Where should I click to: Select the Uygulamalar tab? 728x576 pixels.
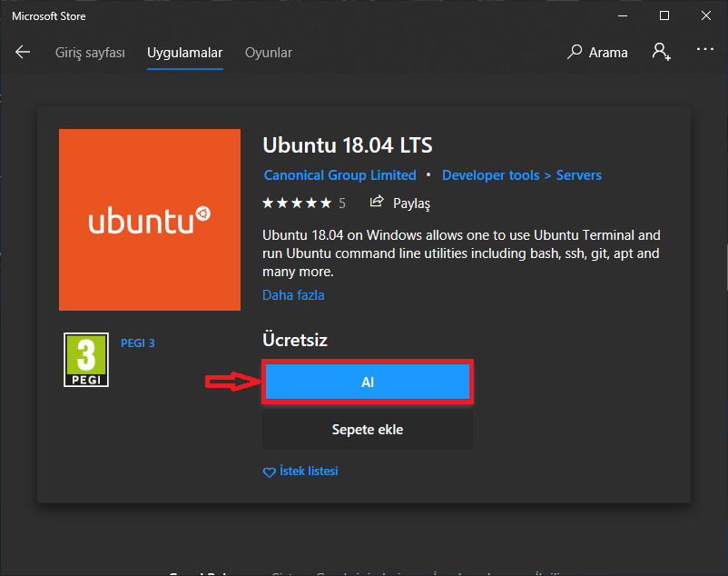pos(185,53)
